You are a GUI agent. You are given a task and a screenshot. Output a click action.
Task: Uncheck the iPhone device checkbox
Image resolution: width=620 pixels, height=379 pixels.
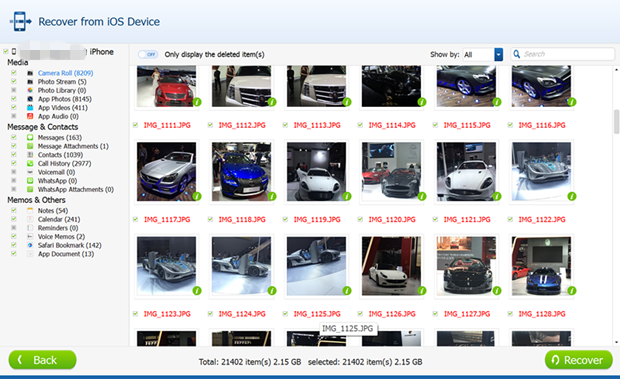[6, 51]
